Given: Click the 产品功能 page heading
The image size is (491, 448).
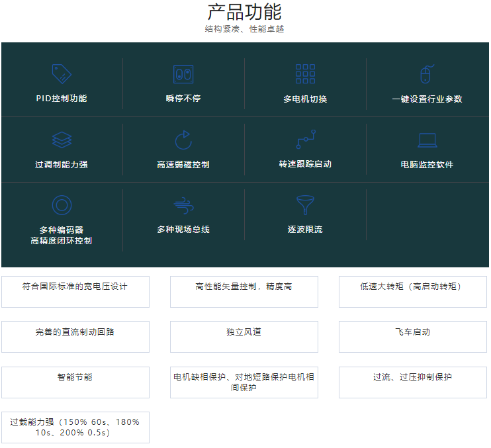Looking at the screenshot, I should pyautogui.click(x=244, y=13).
